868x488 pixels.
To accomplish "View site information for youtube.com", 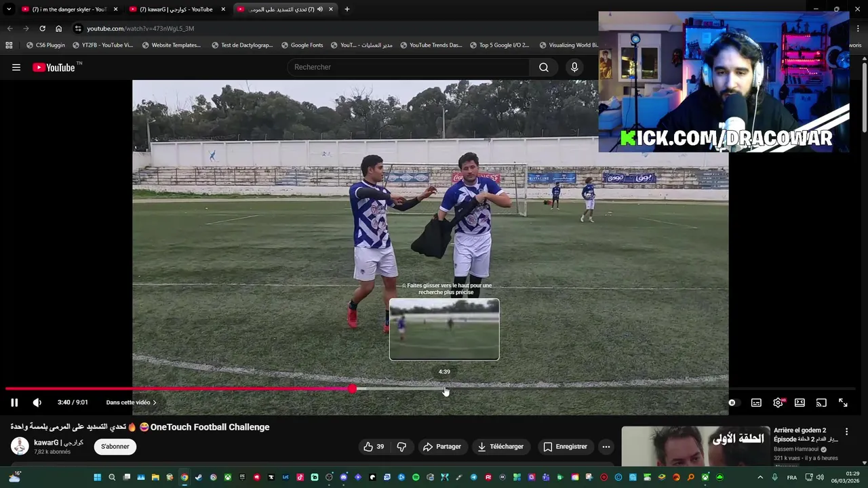I will point(78,28).
